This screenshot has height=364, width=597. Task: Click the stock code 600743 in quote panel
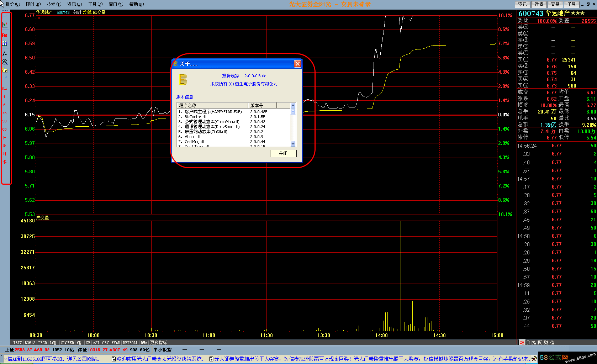pos(531,14)
